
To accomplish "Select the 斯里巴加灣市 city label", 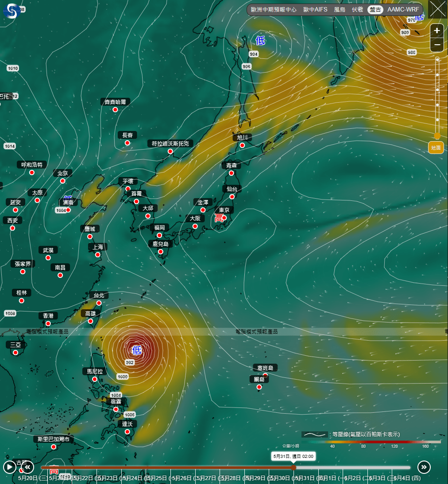I will (x=54, y=439).
